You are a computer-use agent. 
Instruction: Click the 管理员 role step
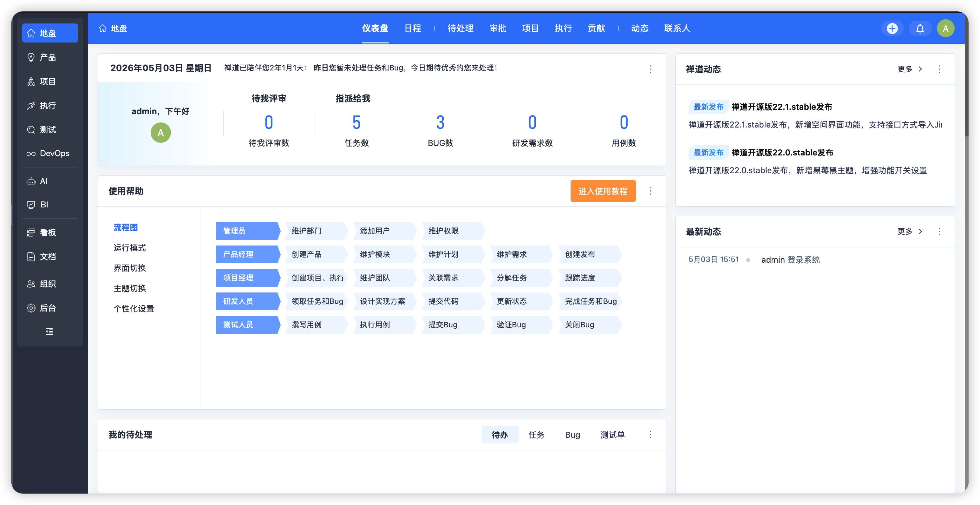[x=248, y=231]
